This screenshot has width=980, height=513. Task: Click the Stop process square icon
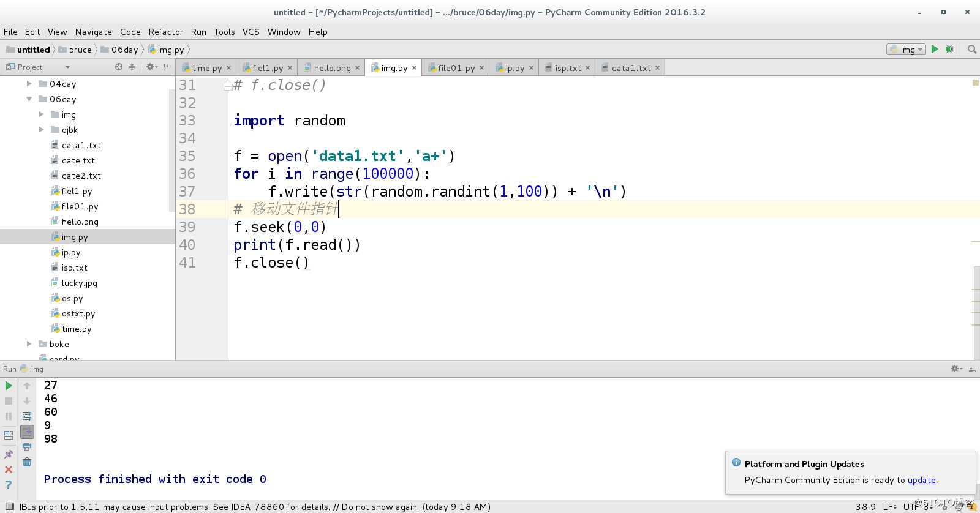click(x=9, y=401)
